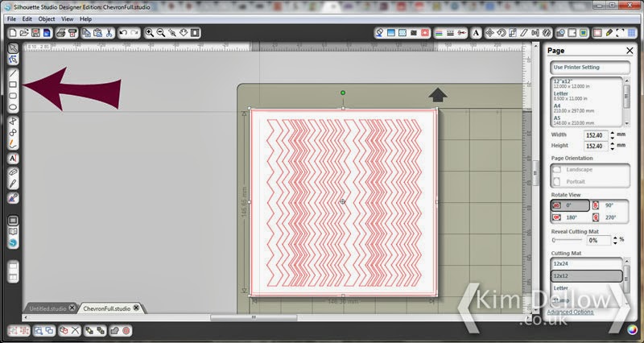Screen dimensions: 644x343
Task: Undo the last action
Action: [x=123, y=33]
